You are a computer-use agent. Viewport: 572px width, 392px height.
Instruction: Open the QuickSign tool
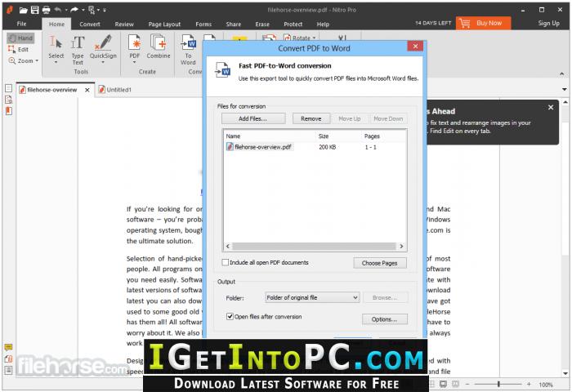tap(103, 48)
